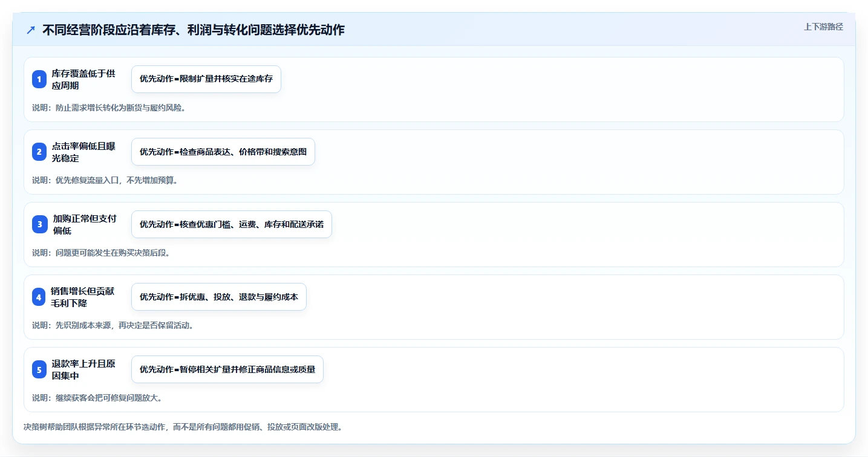Click the 优先动作=拆优惠、投放、退款与履约成本 box
The width and height of the screenshot is (868, 457).
[219, 297]
